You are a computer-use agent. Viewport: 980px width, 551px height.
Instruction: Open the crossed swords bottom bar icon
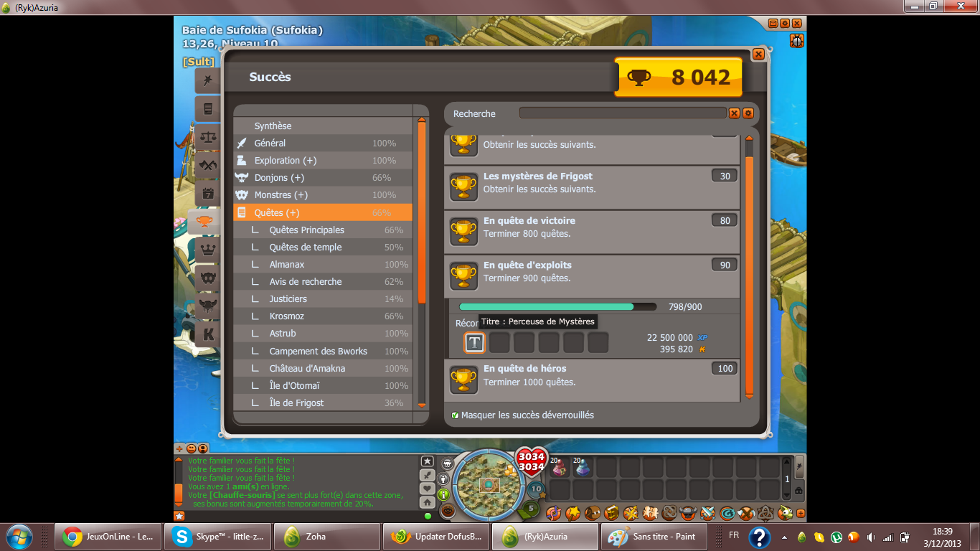tap(708, 514)
